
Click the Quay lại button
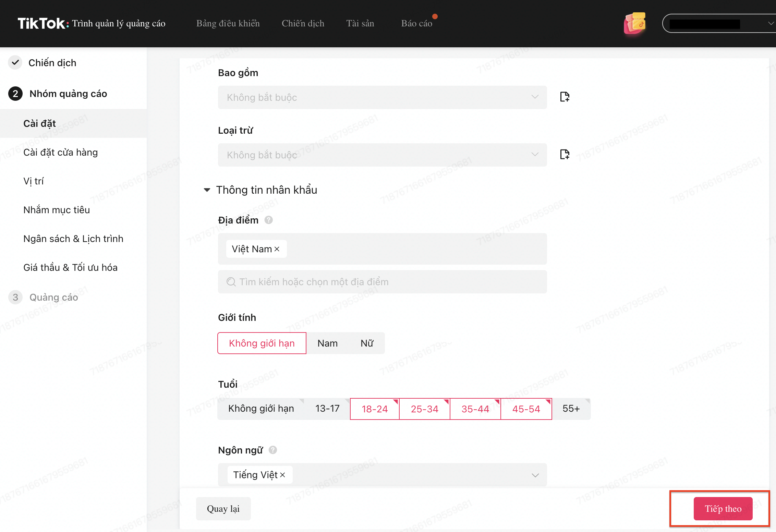click(223, 509)
